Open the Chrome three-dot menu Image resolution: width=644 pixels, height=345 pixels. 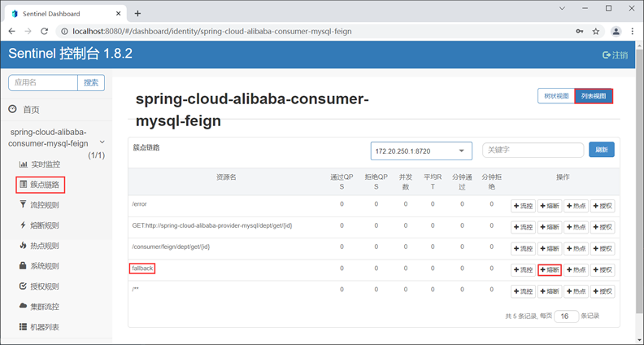[632, 32]
